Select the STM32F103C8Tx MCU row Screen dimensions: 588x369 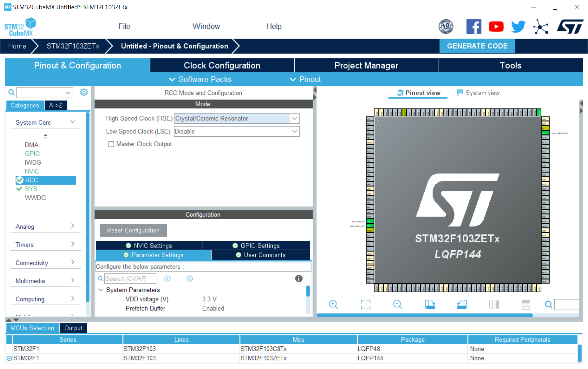click(292, 349)
